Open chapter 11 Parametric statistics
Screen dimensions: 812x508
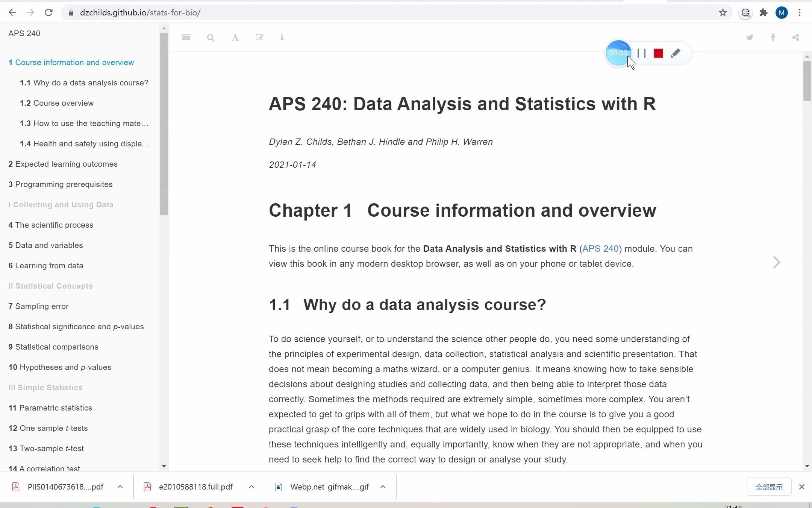[50, 408]
